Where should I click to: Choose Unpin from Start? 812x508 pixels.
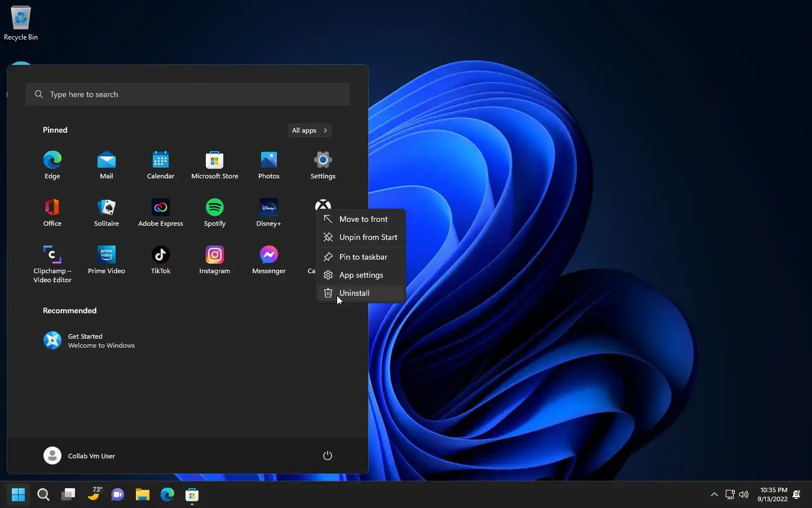point(361,237)
